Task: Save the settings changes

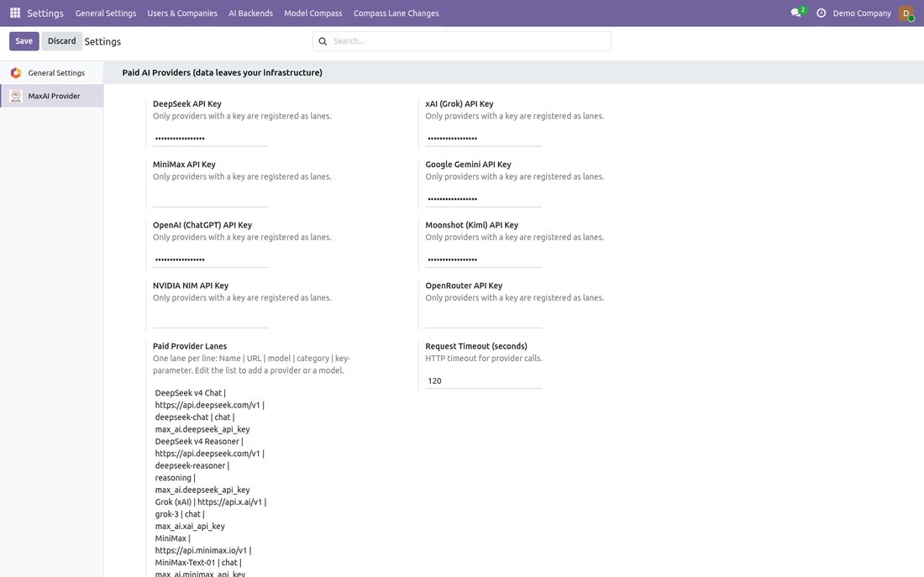Action: pyautogui.click(x=24, y=41)
